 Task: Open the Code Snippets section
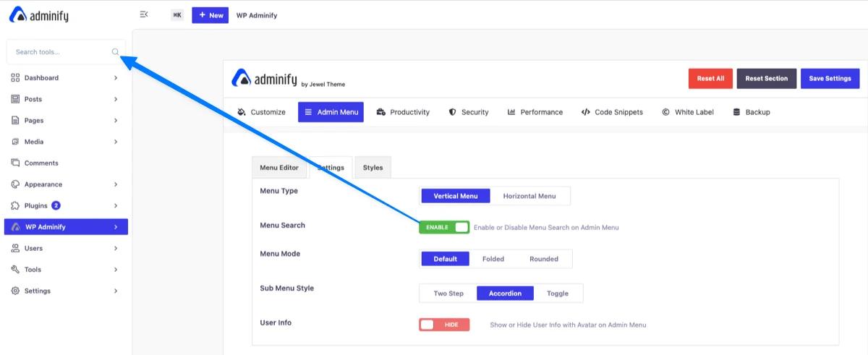[x=612, y=112]
